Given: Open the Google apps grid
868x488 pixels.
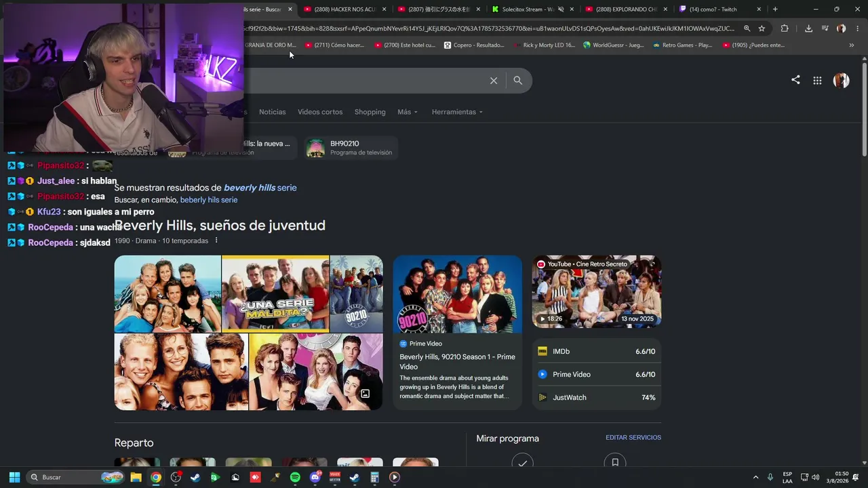Looking at the screenshot, I should [817, 81].
